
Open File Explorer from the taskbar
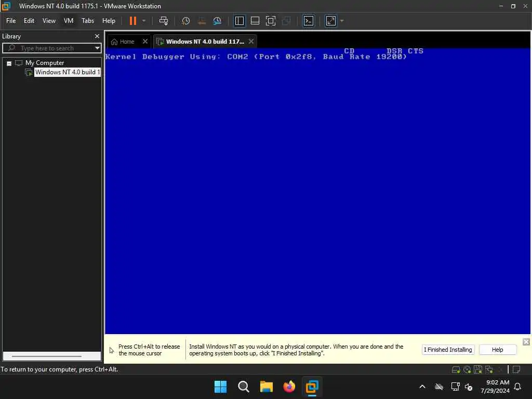coord(267,387)
